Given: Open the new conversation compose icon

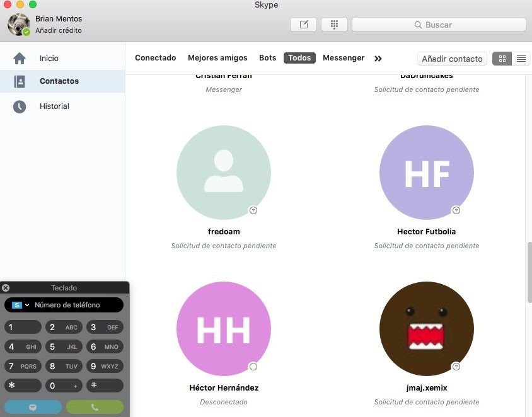Looking at the screenshot, I should click(303, 25).
